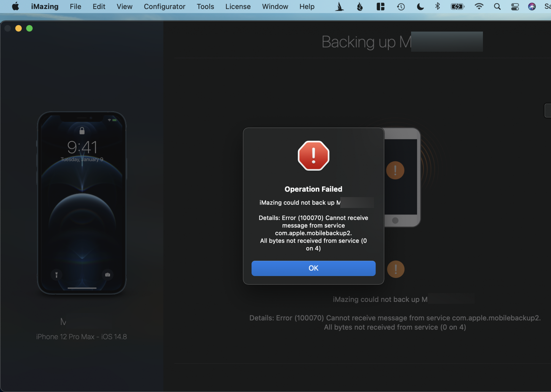Open the File menu

75,6
